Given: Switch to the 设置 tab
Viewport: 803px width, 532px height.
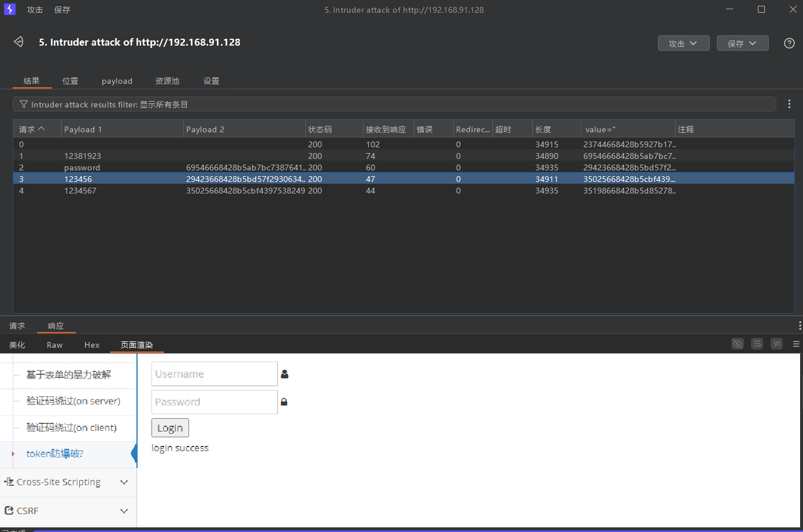Looking at the screenshot, I should [212, 81].
